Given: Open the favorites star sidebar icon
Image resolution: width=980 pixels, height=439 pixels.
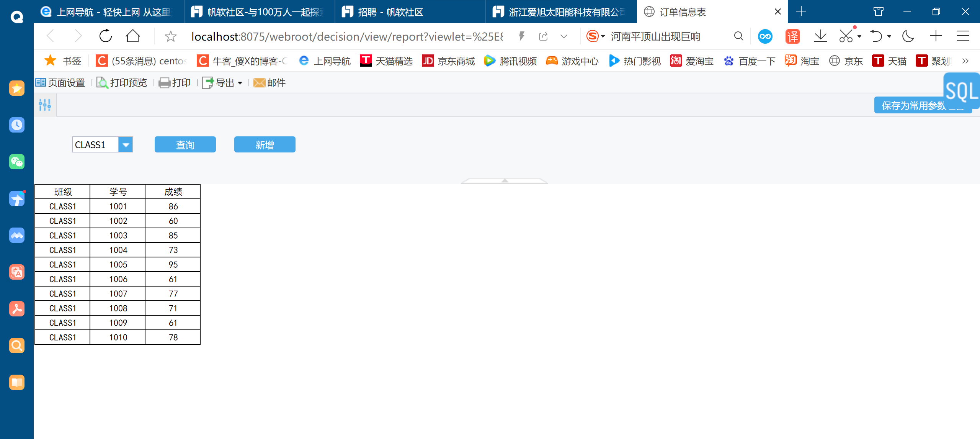Looking at the screenshot, I should point(17,88).
